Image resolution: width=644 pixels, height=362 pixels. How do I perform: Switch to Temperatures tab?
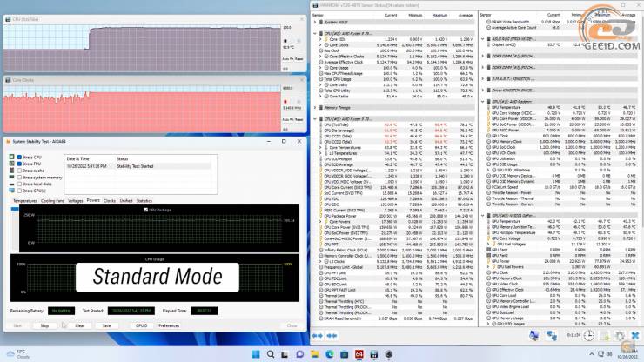pyautogui.click(x=25, y=201)
